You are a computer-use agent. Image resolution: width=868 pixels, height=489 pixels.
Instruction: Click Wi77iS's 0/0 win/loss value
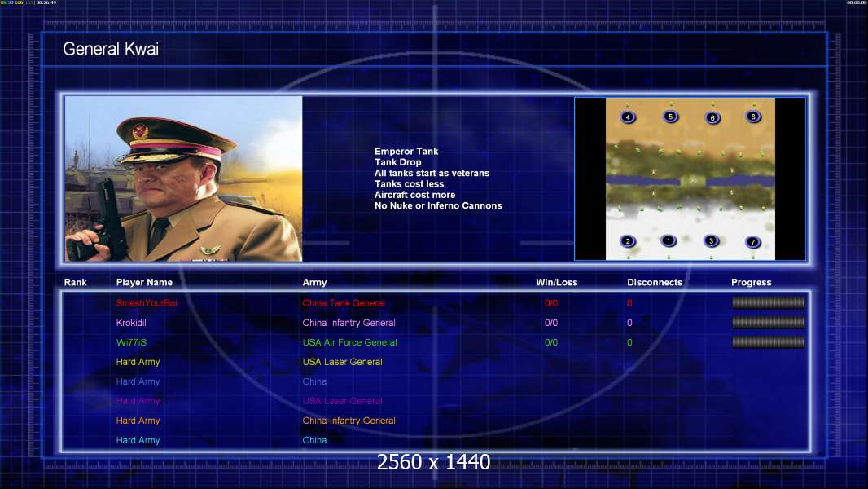[550, 342]
